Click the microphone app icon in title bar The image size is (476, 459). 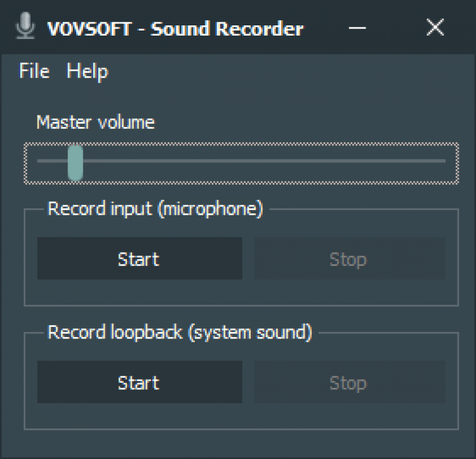(25, 27)
